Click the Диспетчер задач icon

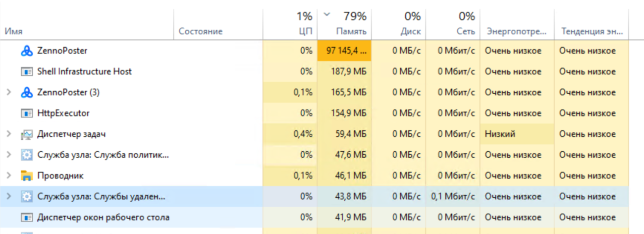coord(26,134)
